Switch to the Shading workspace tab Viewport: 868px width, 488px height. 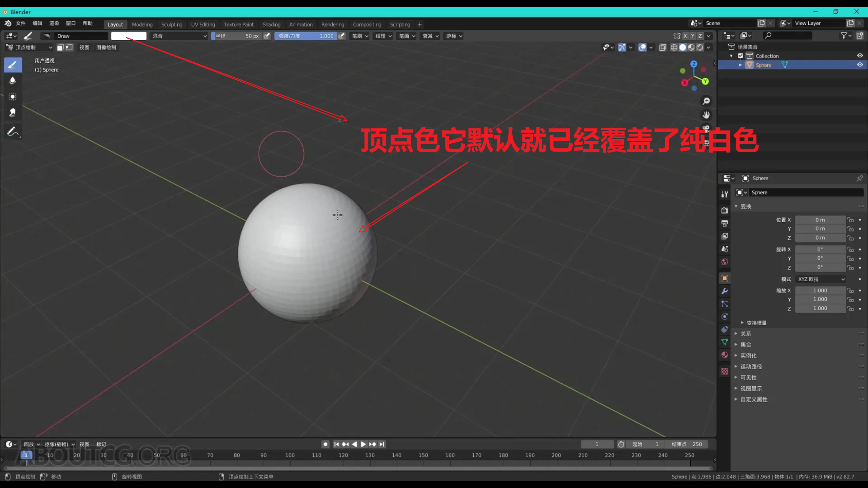pyautogui.click(x=271, y=24)
